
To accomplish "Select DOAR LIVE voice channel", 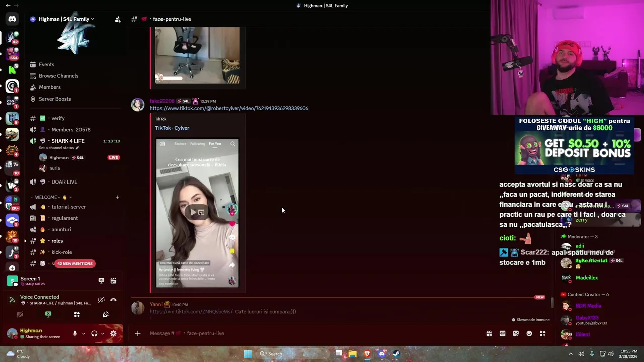I will point(64,182).
